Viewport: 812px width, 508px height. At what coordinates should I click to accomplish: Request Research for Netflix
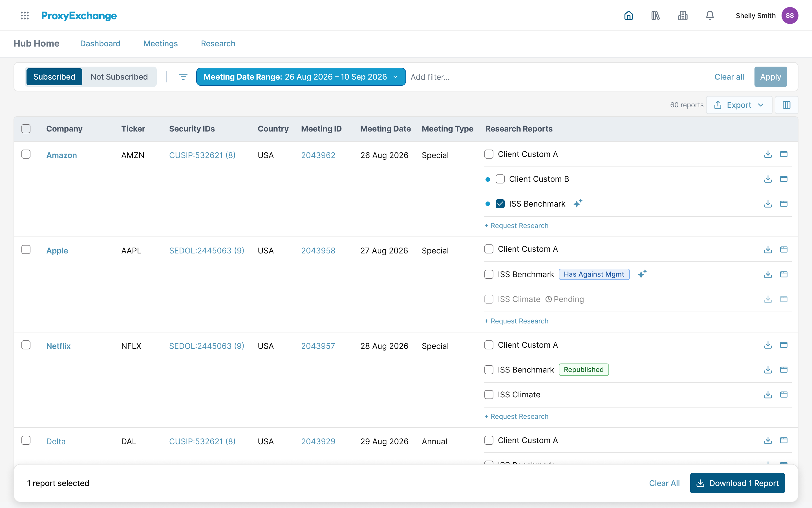pyautogui.click(x=517, y=417)
